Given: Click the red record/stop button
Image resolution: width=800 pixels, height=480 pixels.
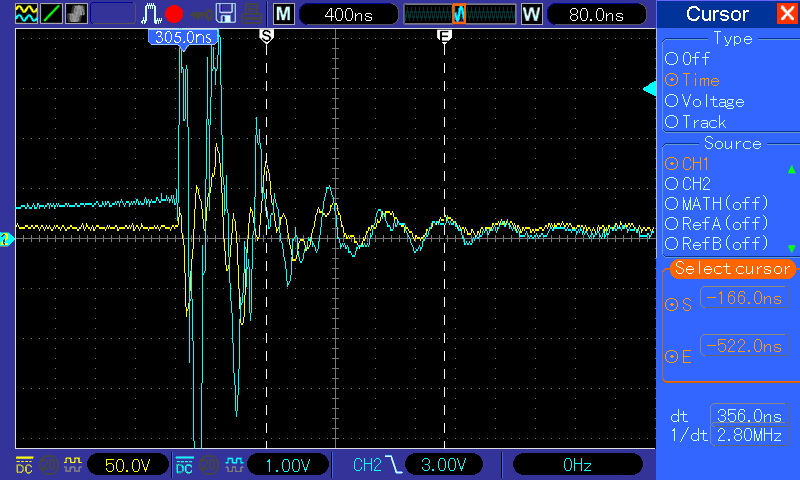Looking at the screenshot, I should [x=175, y=14].
